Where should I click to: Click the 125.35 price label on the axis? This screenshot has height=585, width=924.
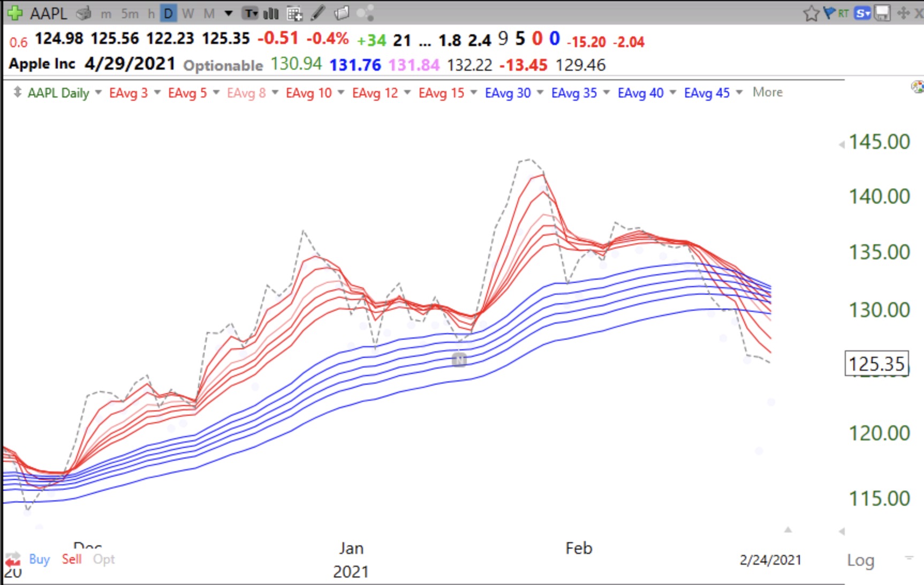[877, 364]
